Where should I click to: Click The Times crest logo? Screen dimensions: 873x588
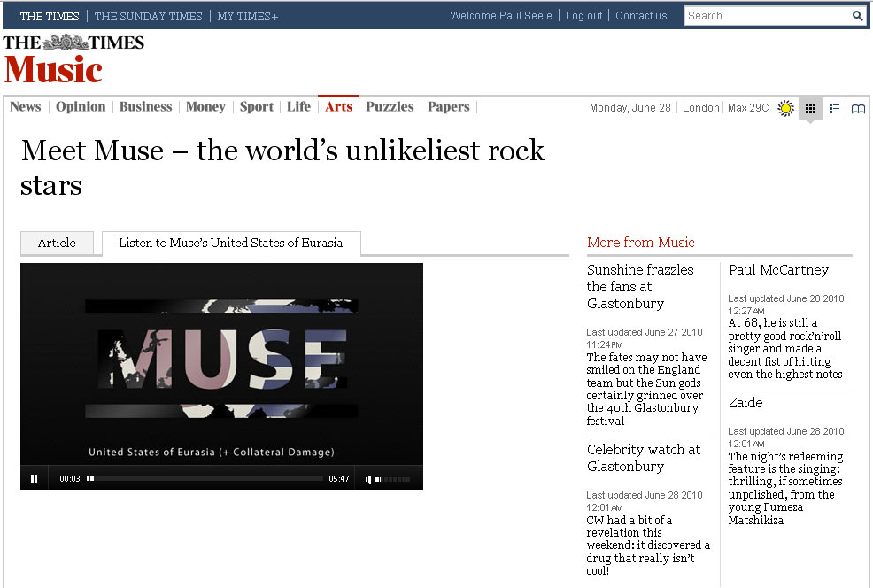pos(66,43)
